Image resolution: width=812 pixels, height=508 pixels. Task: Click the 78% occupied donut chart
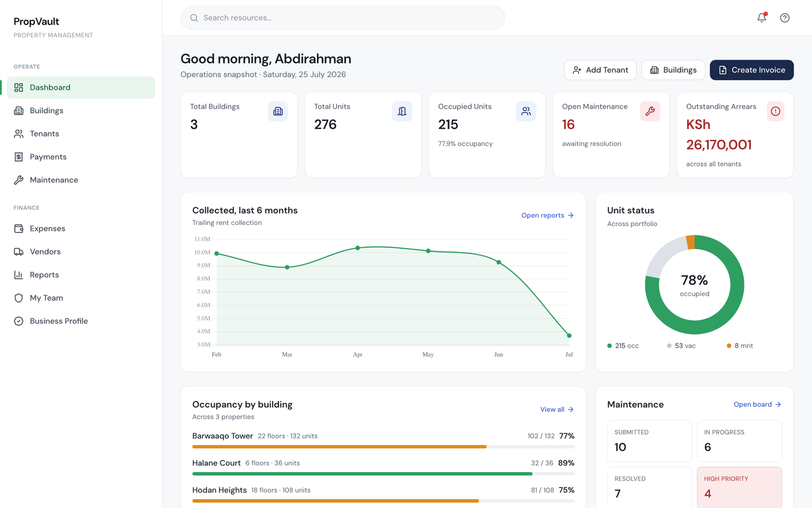point(694,284)
